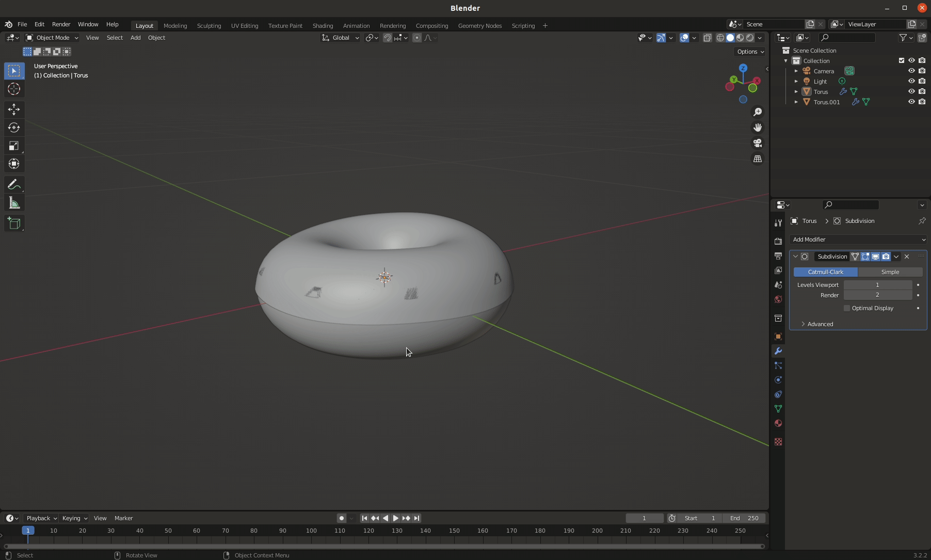Remove the Subdivision modifier

click(x=907, y=257)
